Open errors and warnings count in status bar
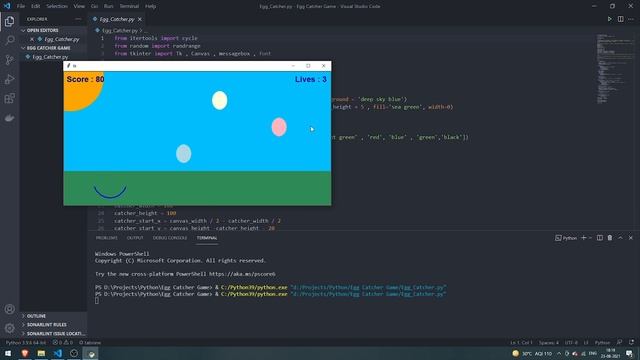The height and width of the screenshot is (360, 640). (x=62, y=343)
